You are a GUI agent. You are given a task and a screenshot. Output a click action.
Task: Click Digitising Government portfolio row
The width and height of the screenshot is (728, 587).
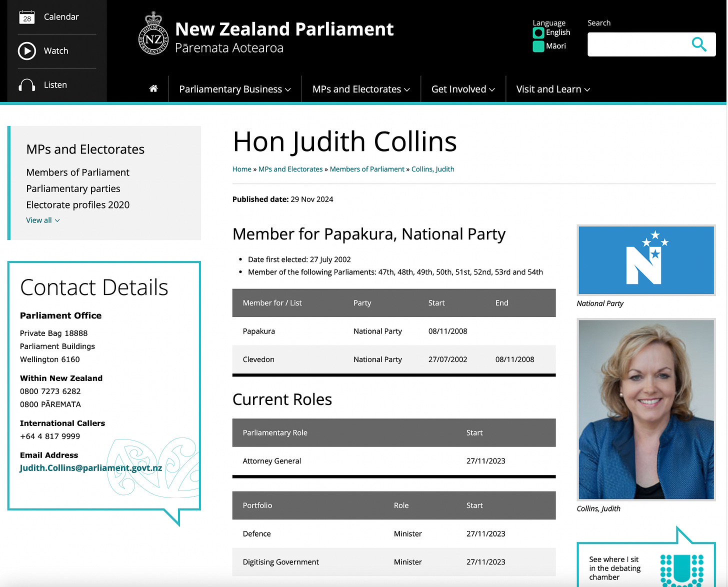(394, 562)
